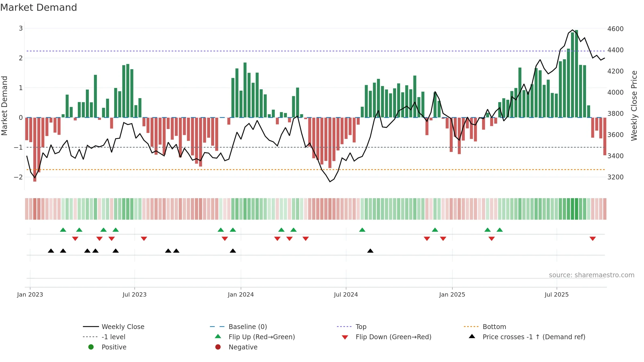The height and width of the screenshot is (362, 644).
Task: Toggle Price crosses -1 legend entry
Action: point(527,337)
